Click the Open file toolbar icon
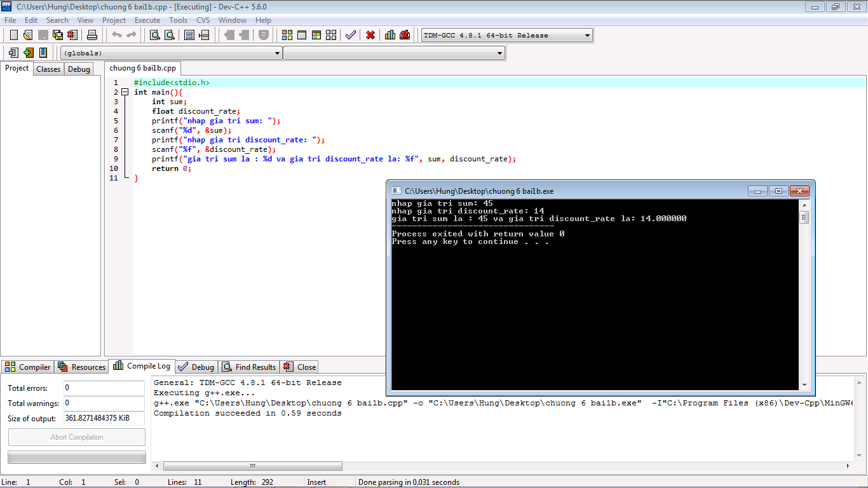The width and height of the screenshot is (868, 488). 27,35
